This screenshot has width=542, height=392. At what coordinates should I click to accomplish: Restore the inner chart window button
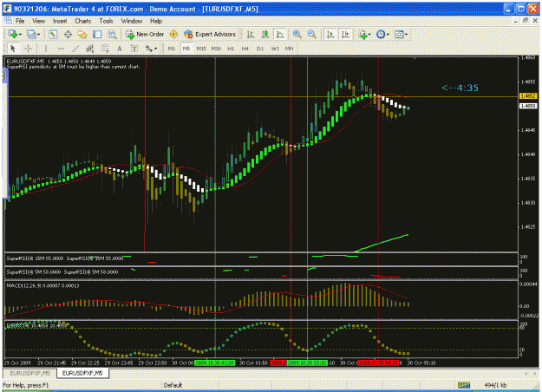point(526,21)
